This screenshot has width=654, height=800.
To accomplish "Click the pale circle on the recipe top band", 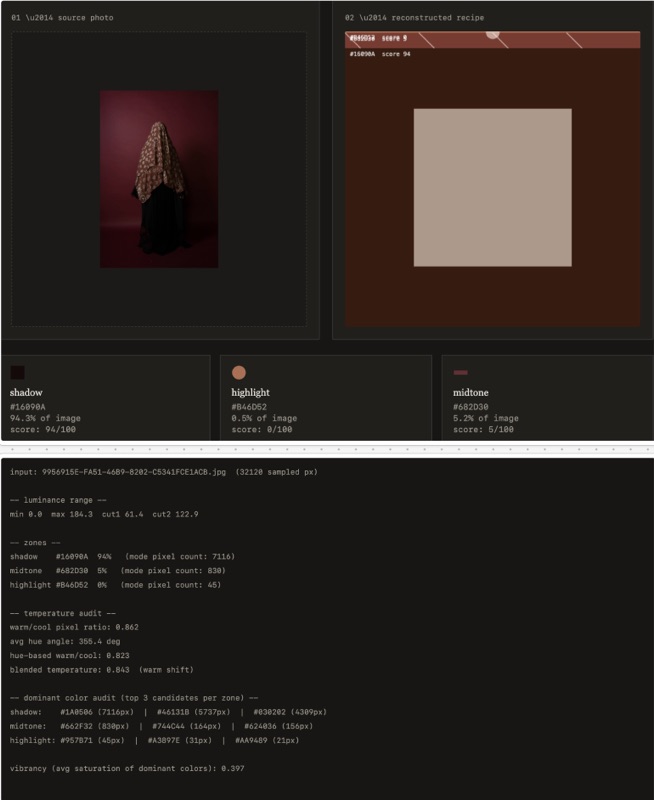I will [492, 35].
